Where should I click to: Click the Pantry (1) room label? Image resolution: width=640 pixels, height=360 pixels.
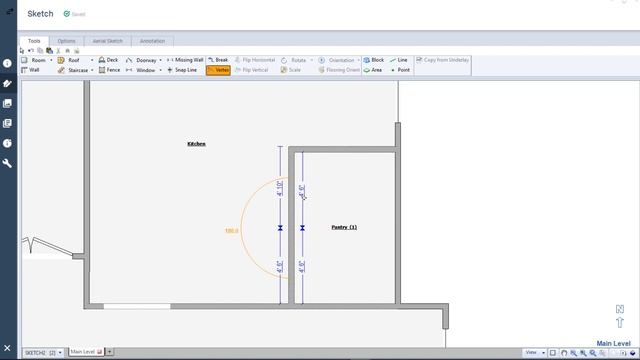tap(344, 227)
